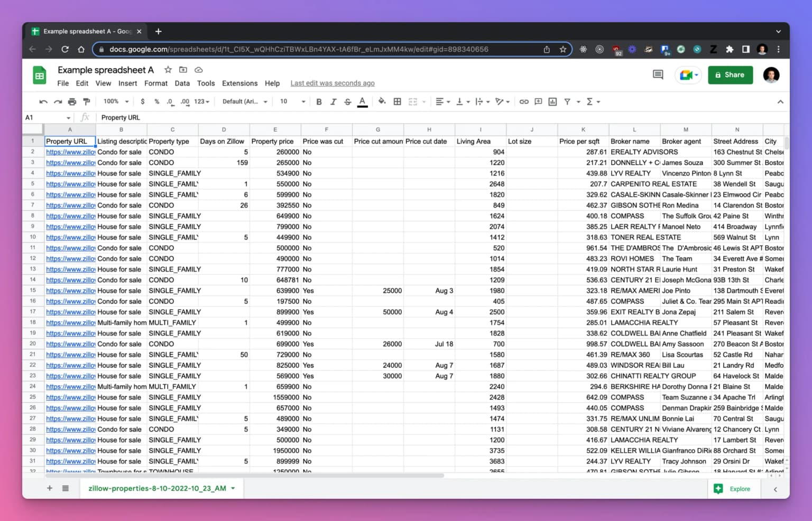Screen dimensions: 812x521
Task: Open the font family dropdown
Action: tap(245, 101)
